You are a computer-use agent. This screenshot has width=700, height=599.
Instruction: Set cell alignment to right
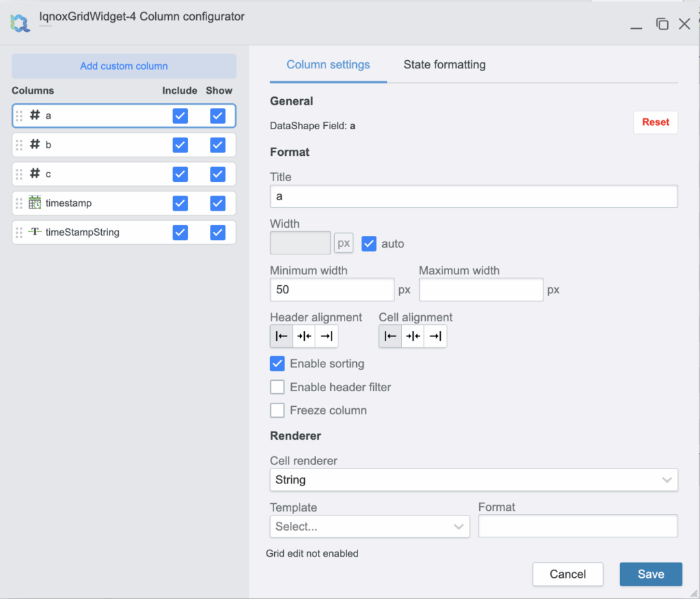435,336
